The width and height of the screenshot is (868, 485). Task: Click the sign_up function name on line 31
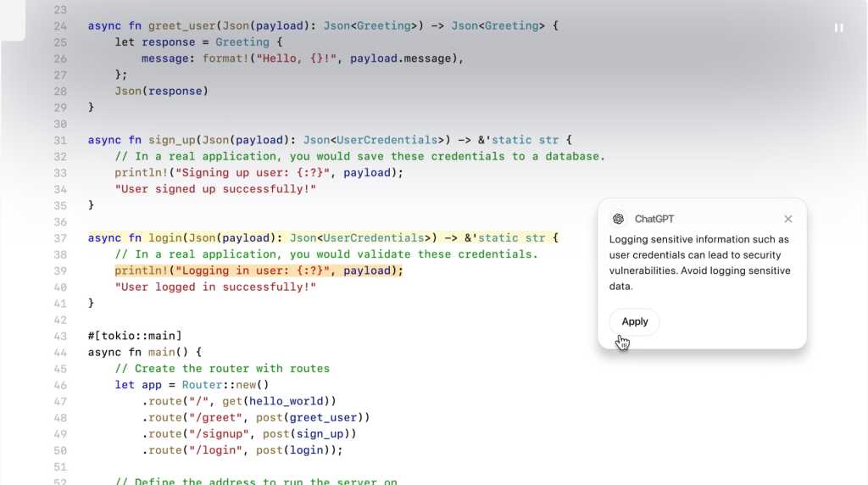(172, 140)
